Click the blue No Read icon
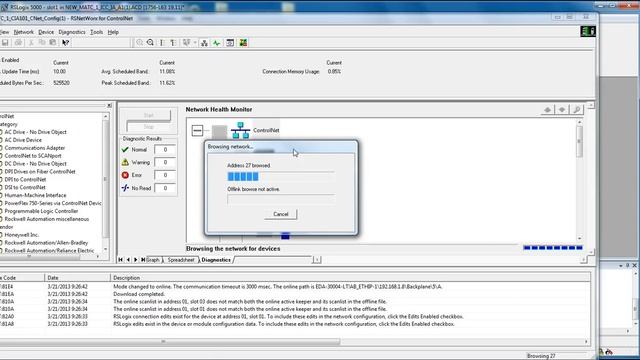The image size is (640, 360). tap(125, 188)
